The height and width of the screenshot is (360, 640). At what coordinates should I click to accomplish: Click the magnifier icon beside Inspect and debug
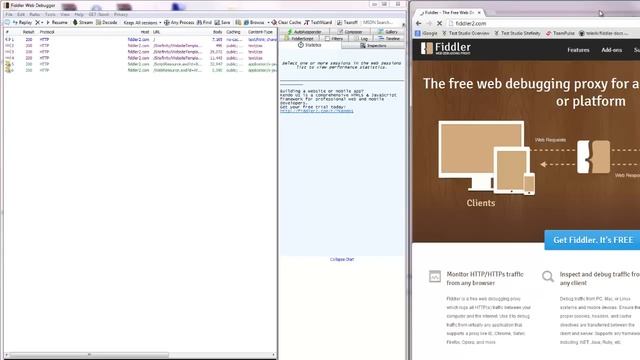(548, 276)
